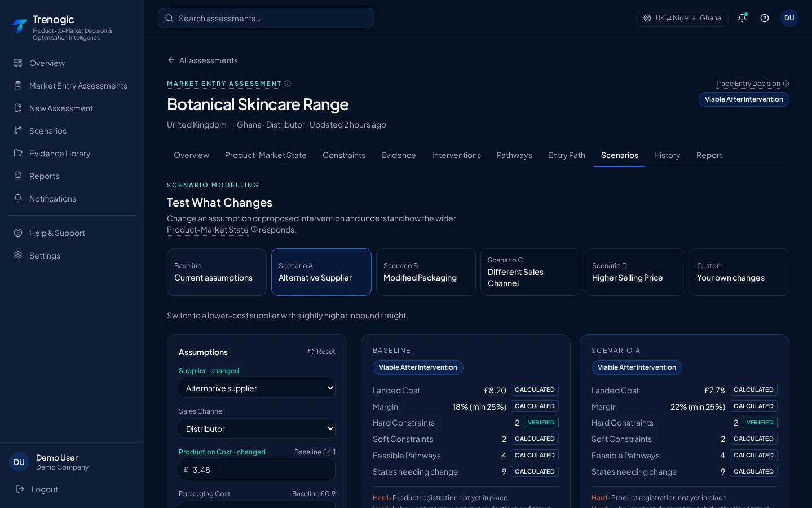Go back via All assessments link
The width and height of the screenshot is (812, 508).
pyautogui.click(x=202, y=60)
